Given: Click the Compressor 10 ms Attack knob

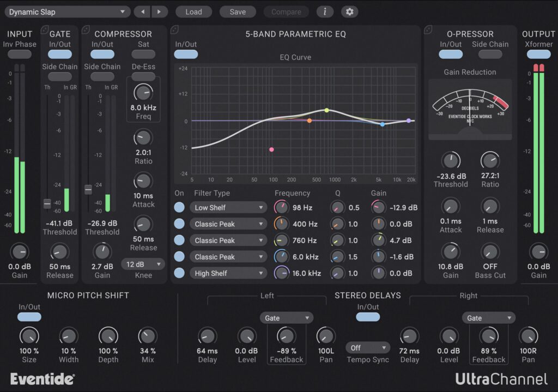Looking at the screenshot, I should pos(143,181).
